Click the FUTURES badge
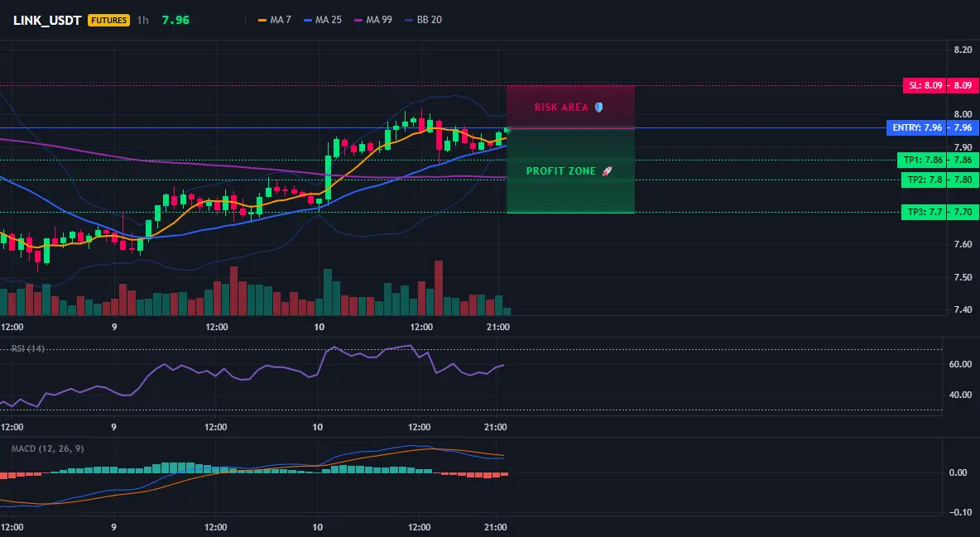Viewport: 980px width, 537px height. tap(108, 20)
